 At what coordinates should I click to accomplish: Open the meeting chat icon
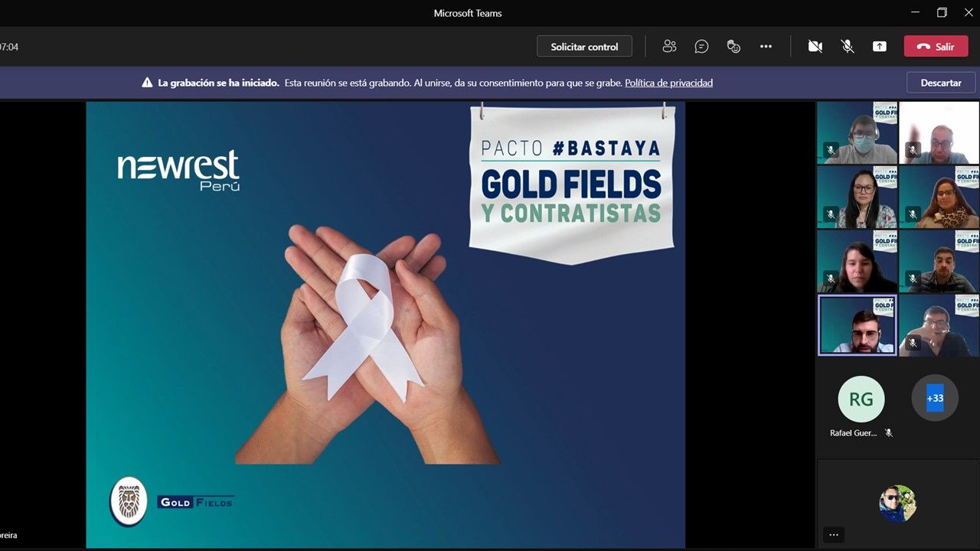[x=701, y=47]
